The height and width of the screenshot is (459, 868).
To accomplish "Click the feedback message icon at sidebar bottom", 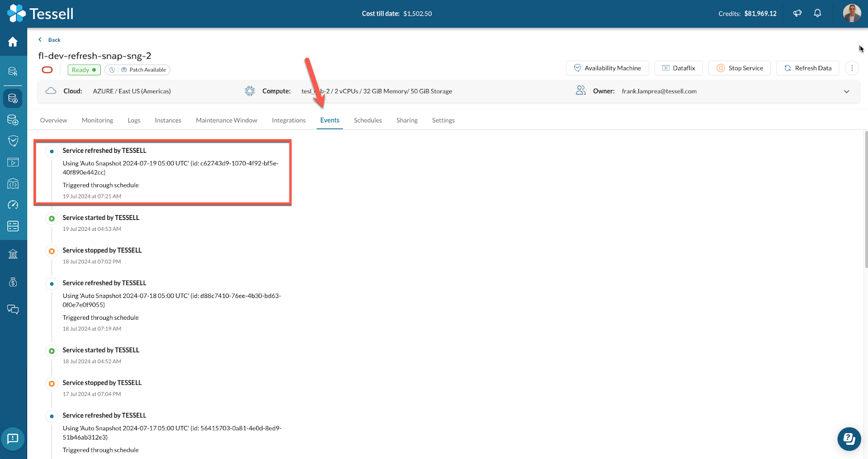I will pyautogui.click(x=13, y=438).
